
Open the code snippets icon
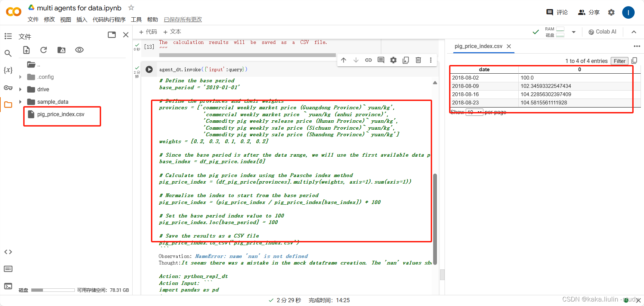(8, 252)
